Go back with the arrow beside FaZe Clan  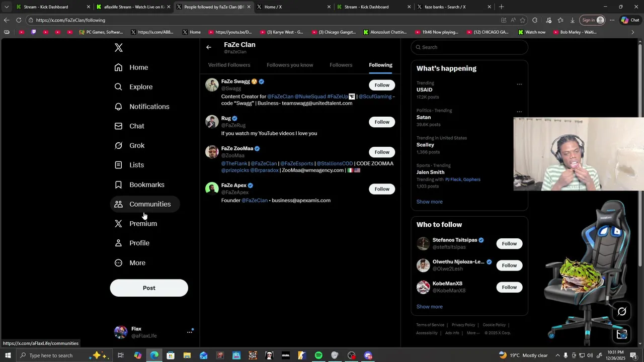209,47
